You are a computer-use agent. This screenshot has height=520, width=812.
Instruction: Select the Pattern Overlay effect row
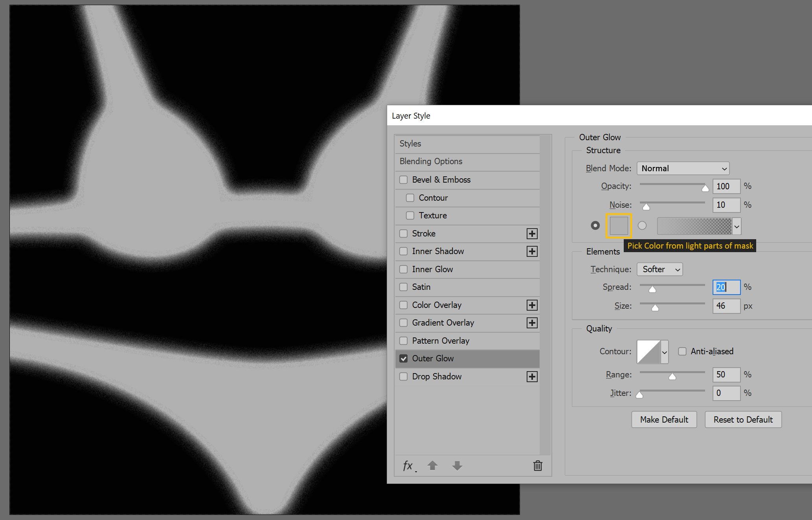467,341
